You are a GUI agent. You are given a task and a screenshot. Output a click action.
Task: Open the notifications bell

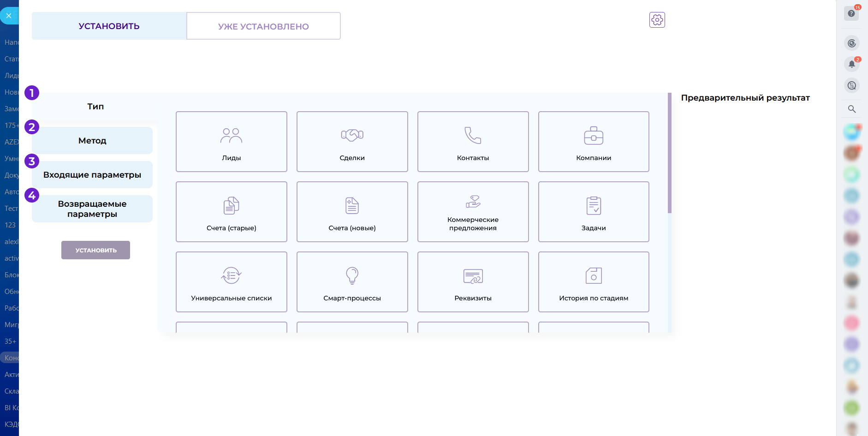click(852, 64)
